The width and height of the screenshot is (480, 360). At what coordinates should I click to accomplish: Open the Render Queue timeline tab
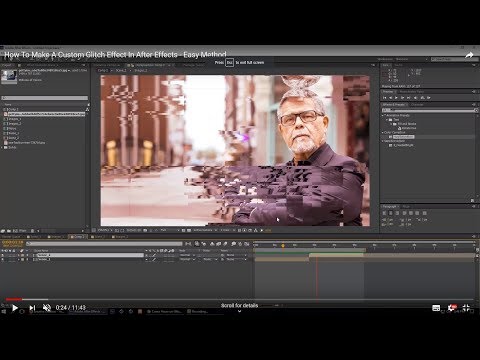click(12, 237)
